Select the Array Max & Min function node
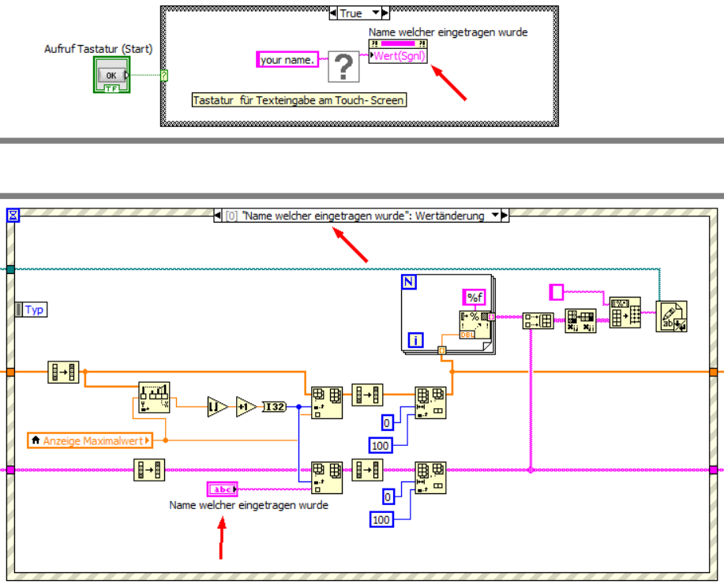724x588 pixels. [154, 397]
